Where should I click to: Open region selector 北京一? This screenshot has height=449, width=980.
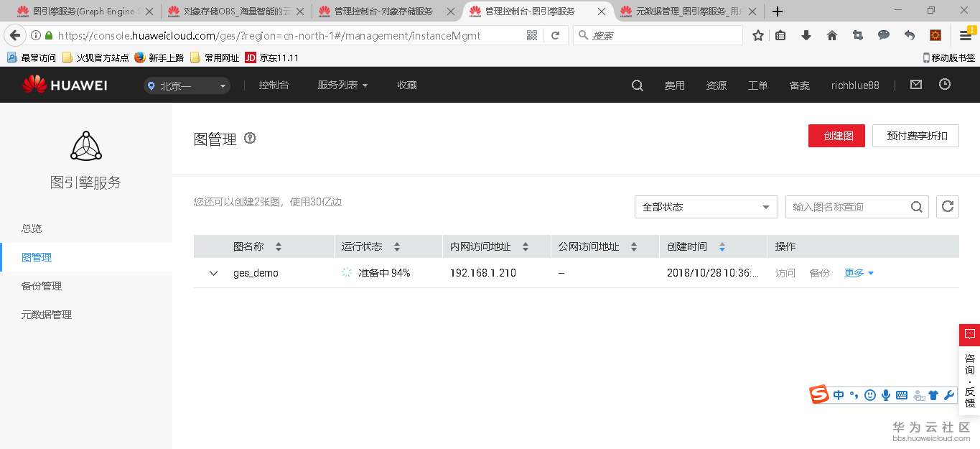[187, 85]
